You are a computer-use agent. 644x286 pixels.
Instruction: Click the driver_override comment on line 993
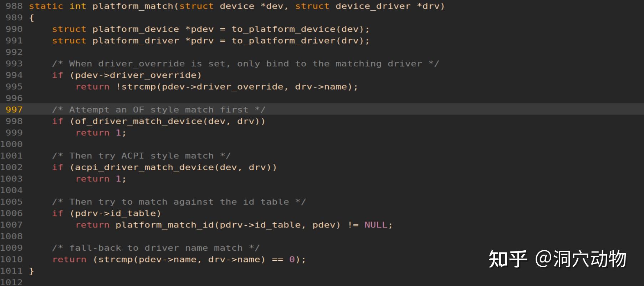[x=246, y=64]
